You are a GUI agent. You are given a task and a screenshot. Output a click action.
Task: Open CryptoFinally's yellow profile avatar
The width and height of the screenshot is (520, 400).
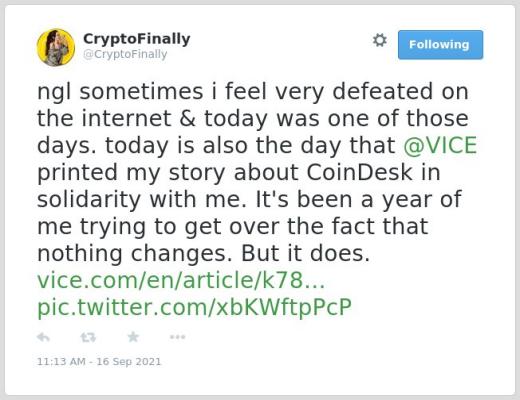(x=56, y=47)
